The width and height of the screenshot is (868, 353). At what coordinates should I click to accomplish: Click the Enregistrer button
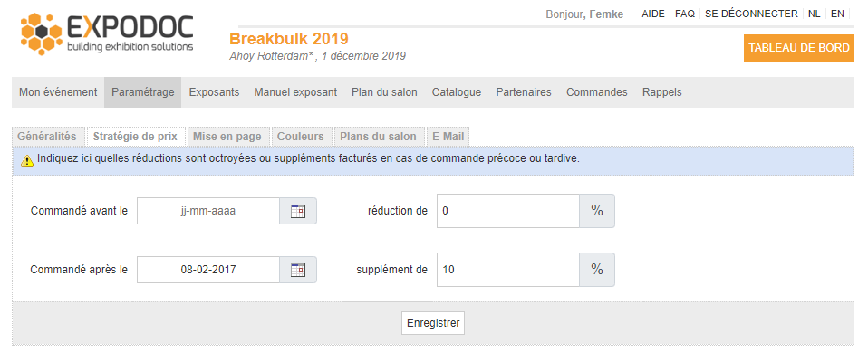point(433,323)
